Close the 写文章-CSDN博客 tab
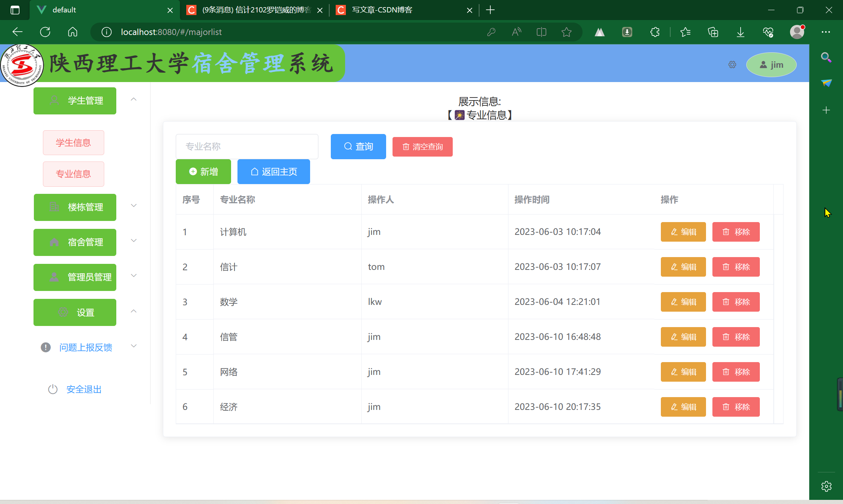 469,10
